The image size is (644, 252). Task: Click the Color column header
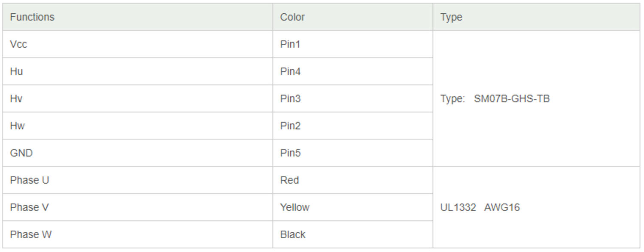click(x=352, y=17)
